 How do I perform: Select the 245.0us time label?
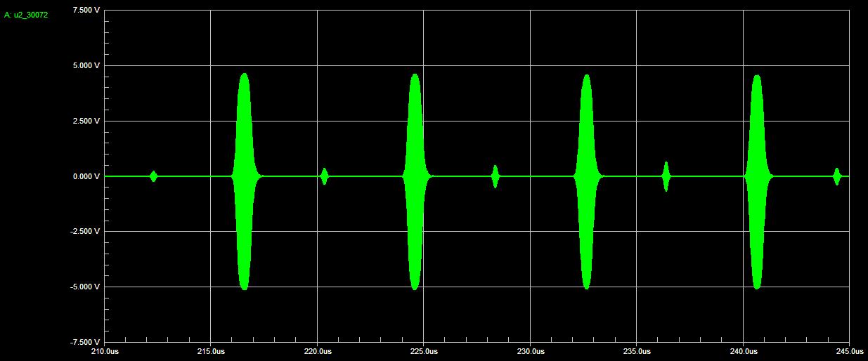pyautogui.click(x=848, y=351)
